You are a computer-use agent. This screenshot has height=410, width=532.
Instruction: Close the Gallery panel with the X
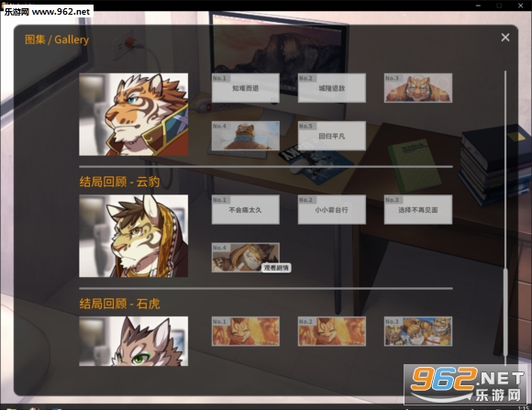[x=505, y=38]
